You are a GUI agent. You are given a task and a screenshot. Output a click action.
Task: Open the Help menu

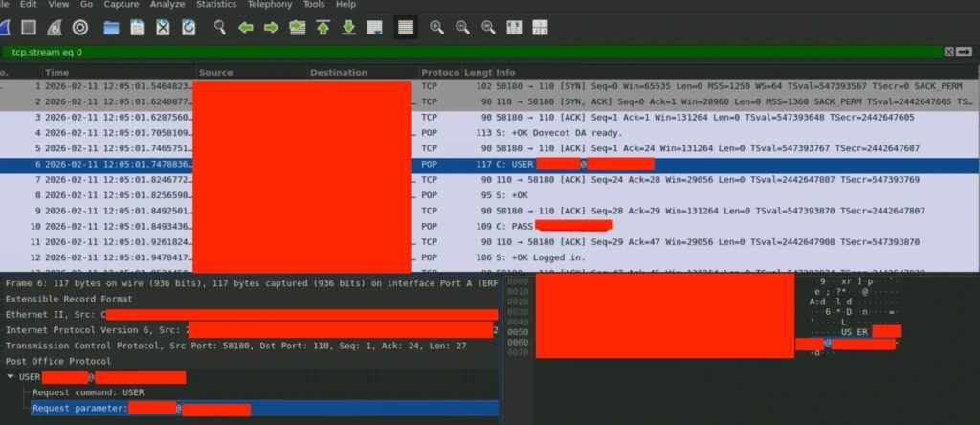pos(345,5)
